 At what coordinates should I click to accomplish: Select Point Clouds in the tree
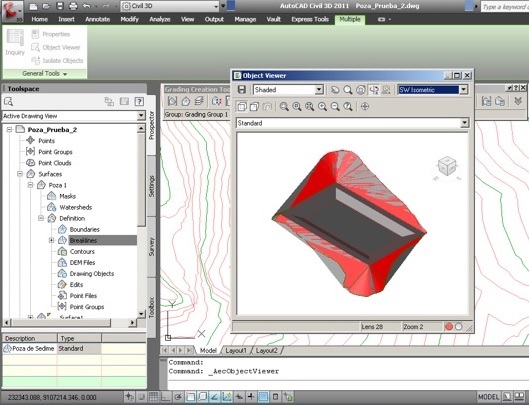tap(55, 163)
